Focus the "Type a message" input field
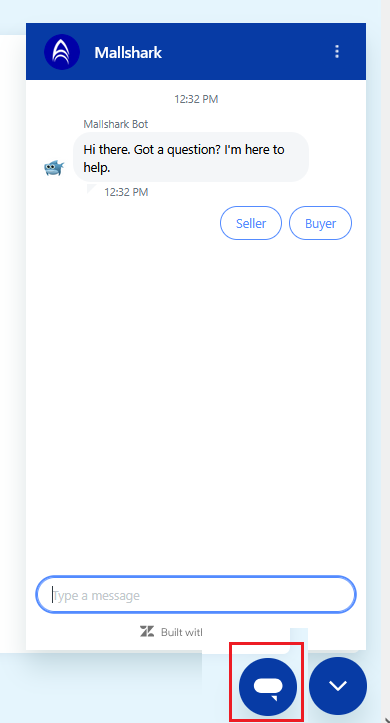390x723 pixels. [x=196, y=595]
